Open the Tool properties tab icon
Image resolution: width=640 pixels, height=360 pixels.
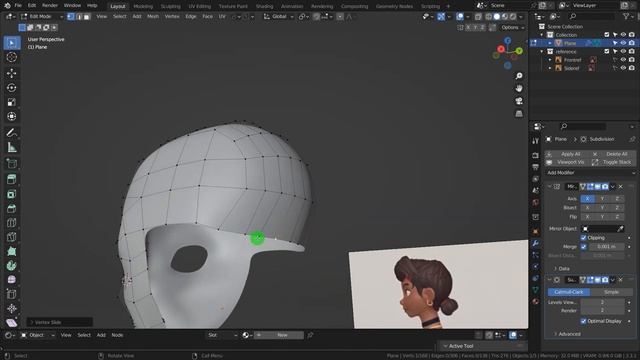[536, 141]
